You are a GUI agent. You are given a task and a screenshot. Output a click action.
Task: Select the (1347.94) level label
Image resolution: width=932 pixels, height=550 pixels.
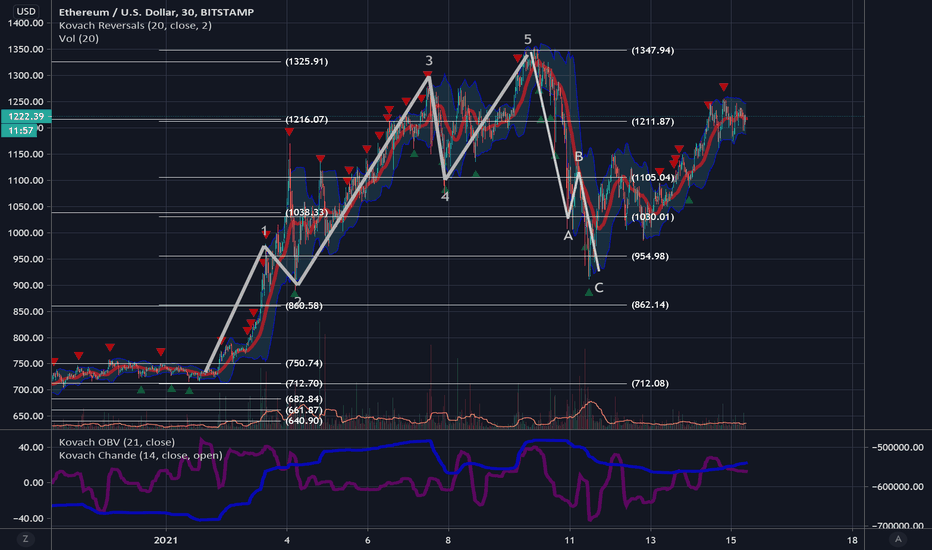tap(653, 51)
